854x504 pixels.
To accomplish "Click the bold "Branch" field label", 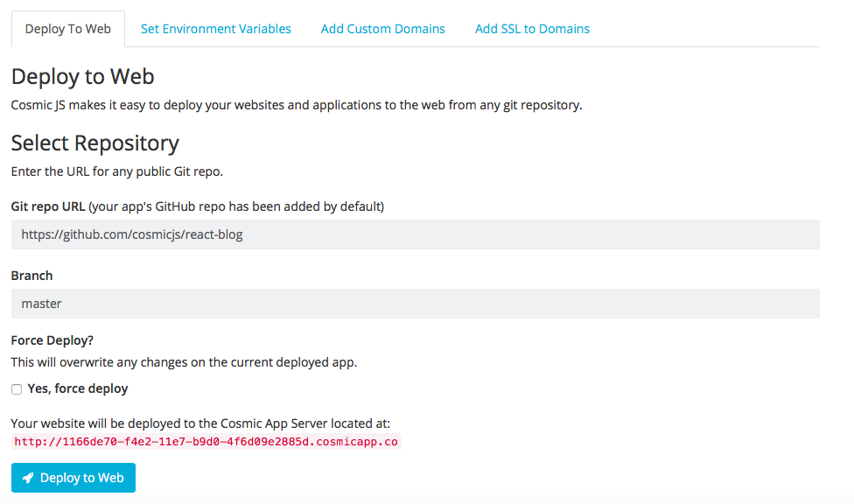I will (x=31, y=276).
